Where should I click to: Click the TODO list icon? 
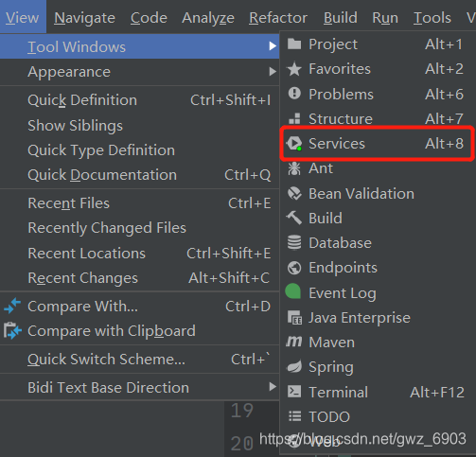tap(294, 416)
